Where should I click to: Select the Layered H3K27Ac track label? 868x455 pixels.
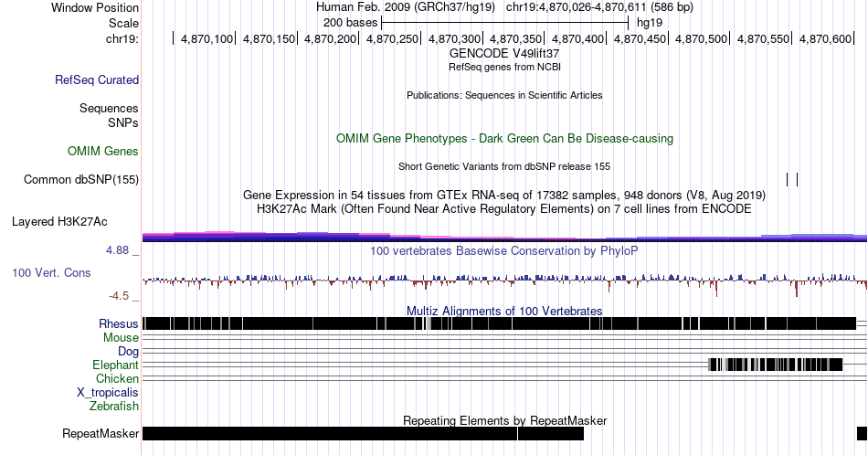(59, 221)
